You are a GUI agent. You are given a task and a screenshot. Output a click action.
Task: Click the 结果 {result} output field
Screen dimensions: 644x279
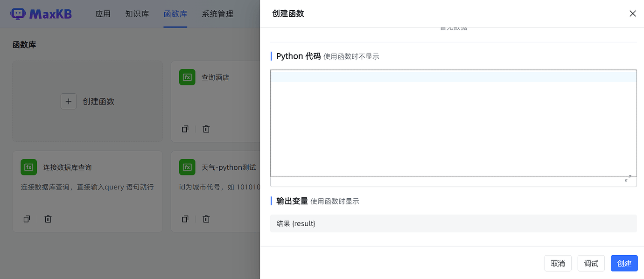pyautogui.click(x=454, y=223)
